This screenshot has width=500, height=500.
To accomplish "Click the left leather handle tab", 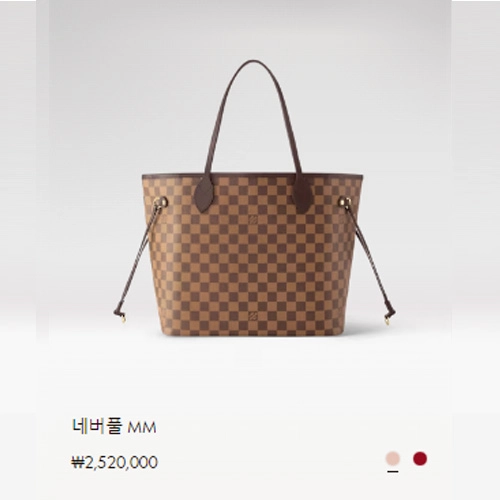I will [x=203, y=195].
